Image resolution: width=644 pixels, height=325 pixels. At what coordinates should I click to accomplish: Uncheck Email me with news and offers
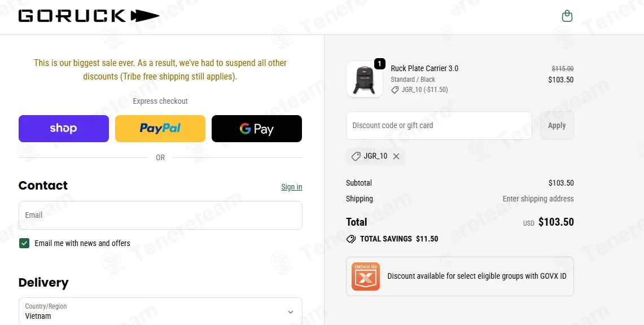(24, 243)
